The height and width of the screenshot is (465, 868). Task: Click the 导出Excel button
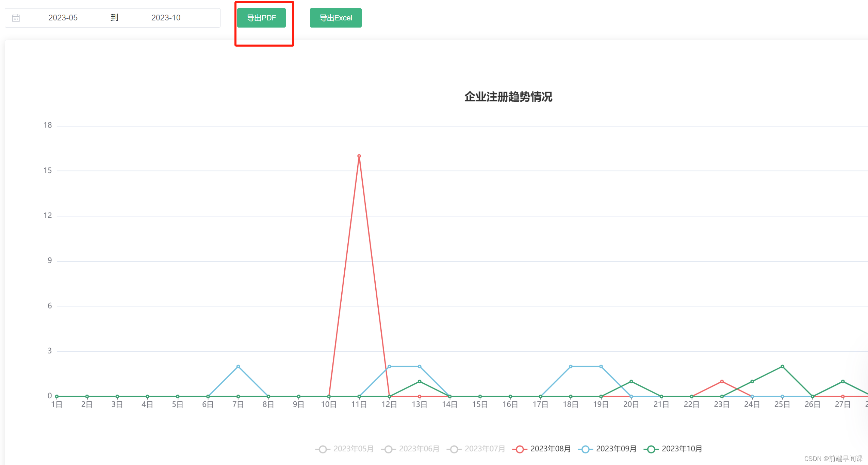pyautogui.click(x=335, y=18)
